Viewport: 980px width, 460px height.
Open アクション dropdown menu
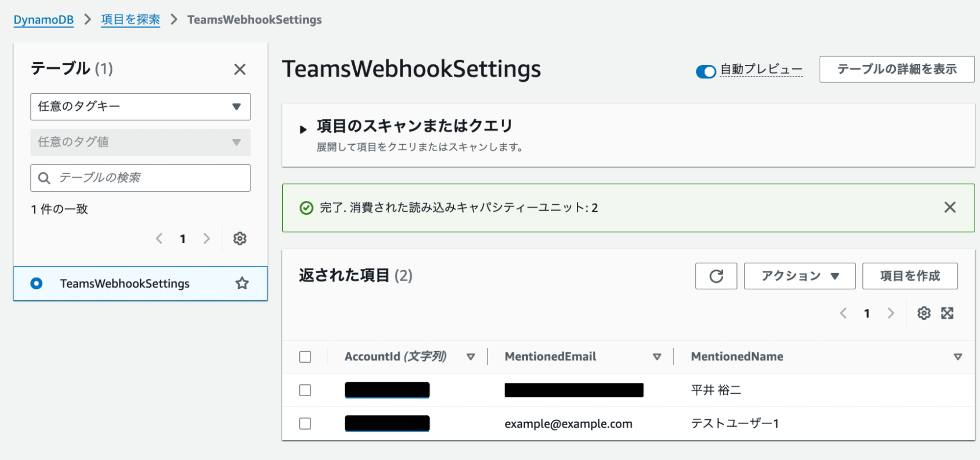point(800,276)
